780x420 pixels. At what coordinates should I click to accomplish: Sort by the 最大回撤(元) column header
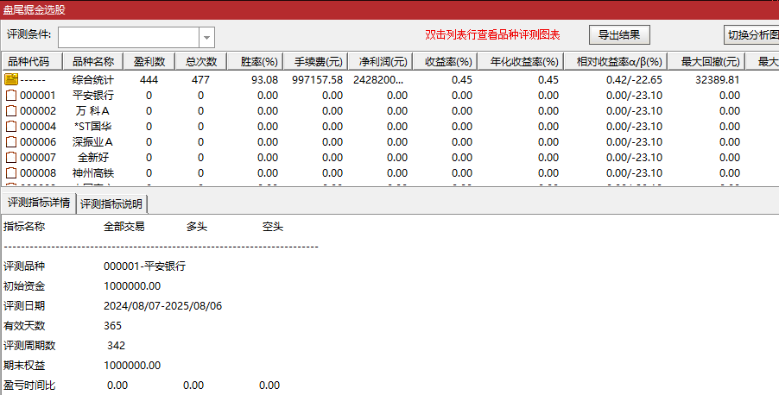pyautogui.click(x=709, y=62)
